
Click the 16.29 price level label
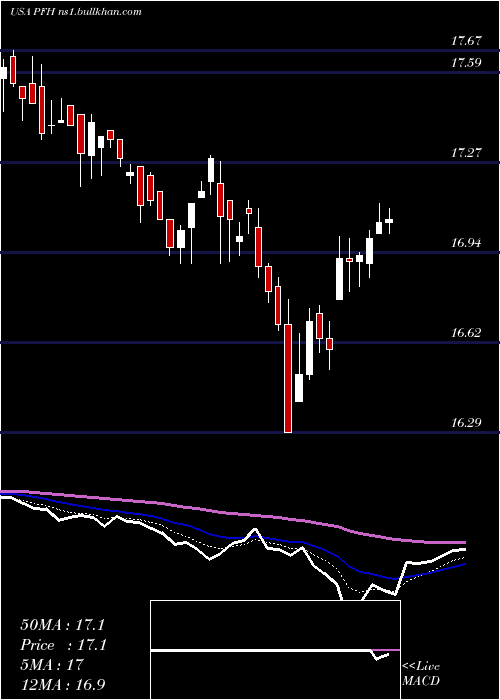[466, 423]
